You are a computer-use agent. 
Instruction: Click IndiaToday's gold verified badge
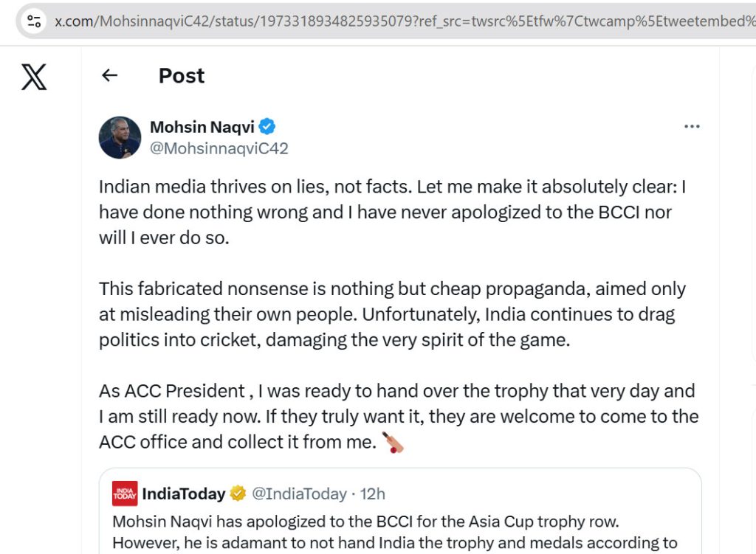tap(238, 493)
